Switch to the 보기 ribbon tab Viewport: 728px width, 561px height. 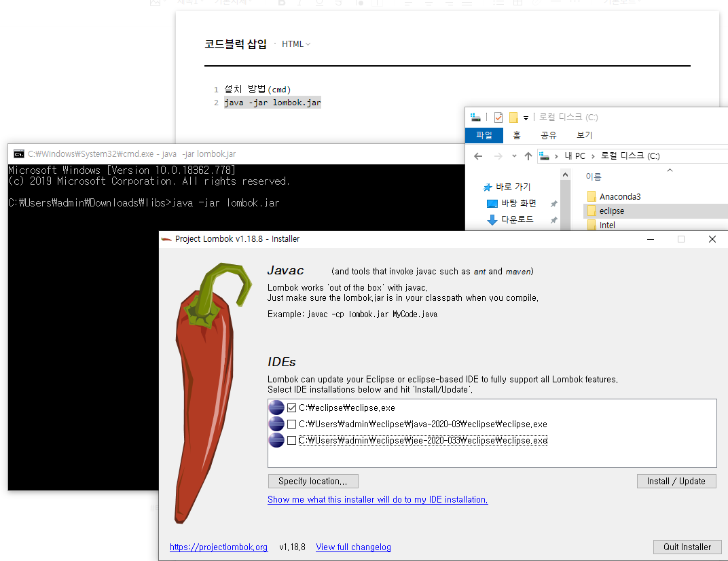584,135
